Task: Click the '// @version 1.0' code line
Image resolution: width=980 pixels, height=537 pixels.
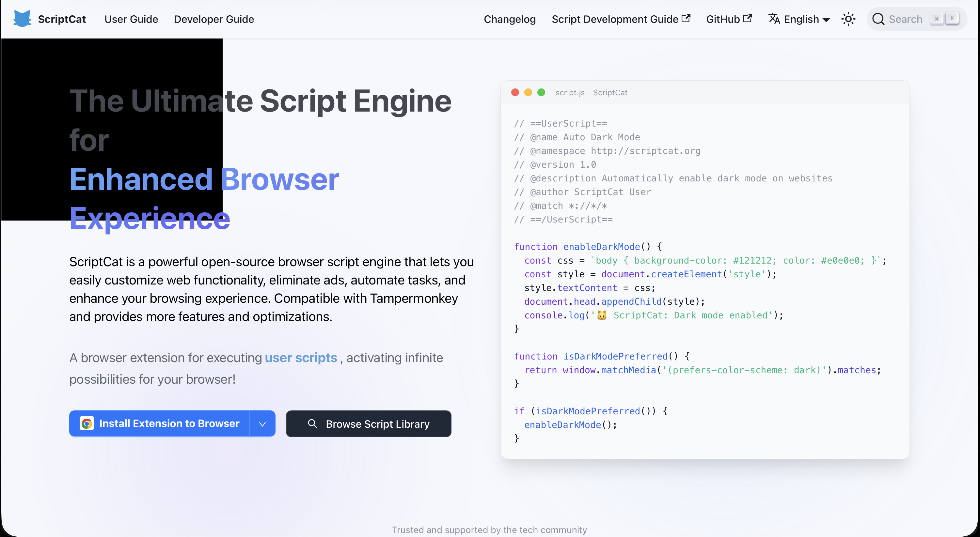Action: (555, 165)
